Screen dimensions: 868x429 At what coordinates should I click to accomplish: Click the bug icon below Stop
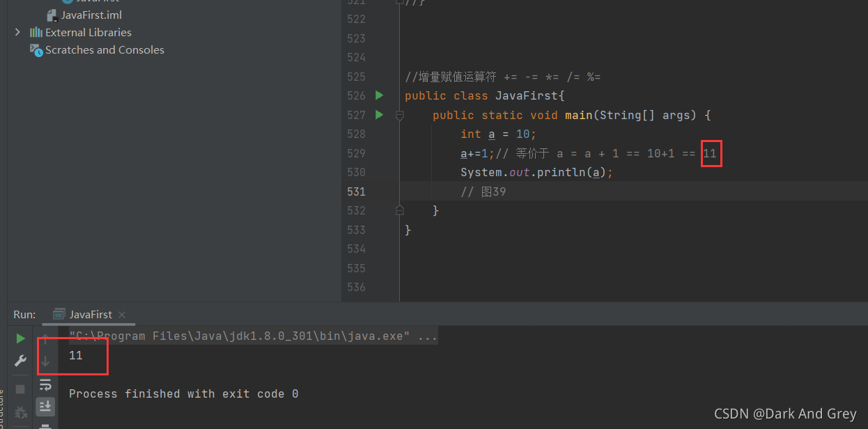(20, 412)
